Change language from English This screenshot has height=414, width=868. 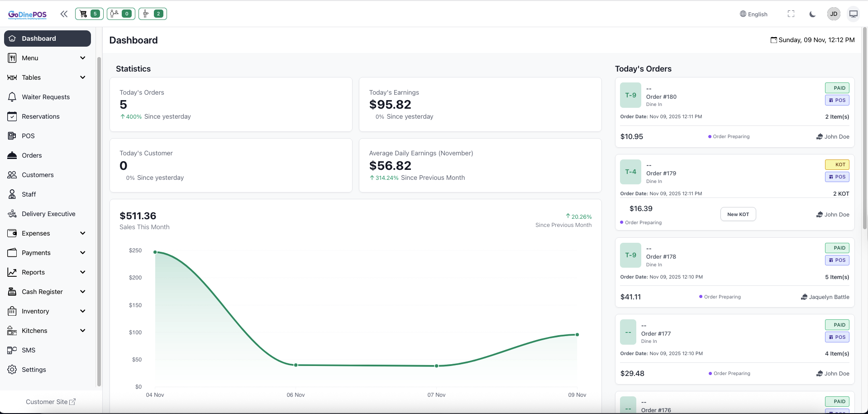(x=754, y=14)
